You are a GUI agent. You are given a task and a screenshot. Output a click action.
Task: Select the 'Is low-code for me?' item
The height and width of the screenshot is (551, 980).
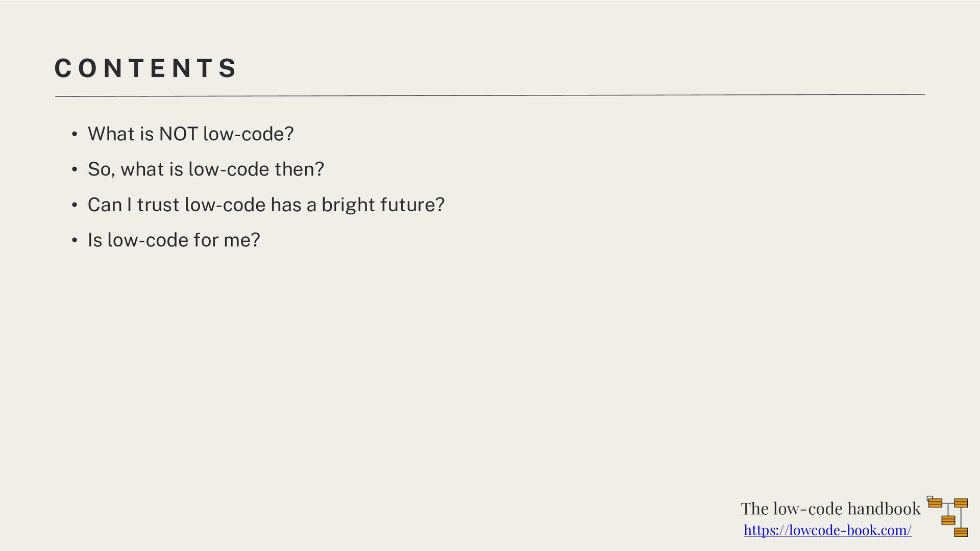(x=174, y=240)
